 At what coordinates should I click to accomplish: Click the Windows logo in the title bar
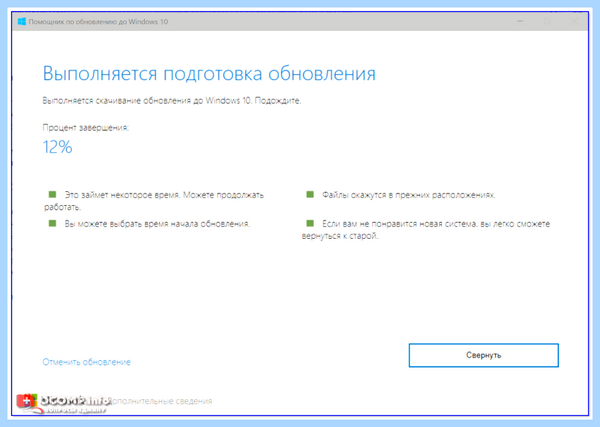(22, 21)
